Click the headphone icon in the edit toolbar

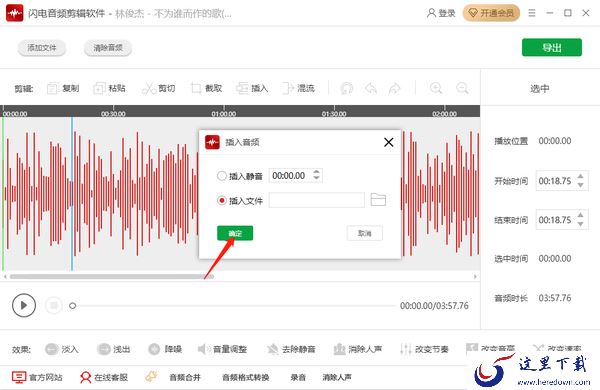(347, 88)
